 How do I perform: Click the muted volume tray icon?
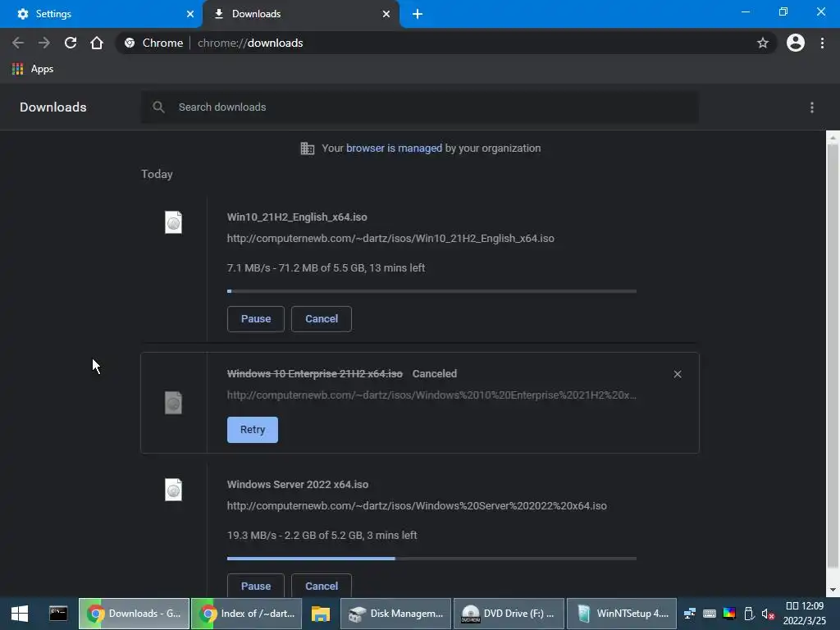pos(768,614)
